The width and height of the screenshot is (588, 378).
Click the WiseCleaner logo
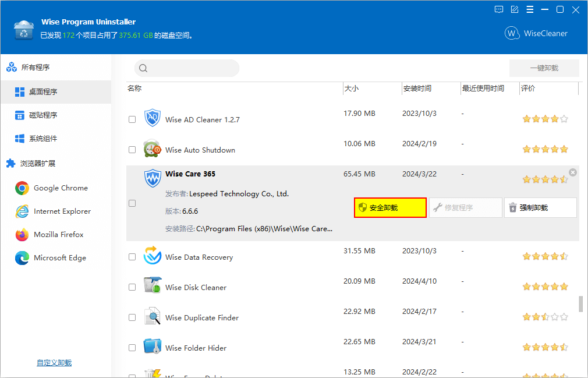[536, 33]
